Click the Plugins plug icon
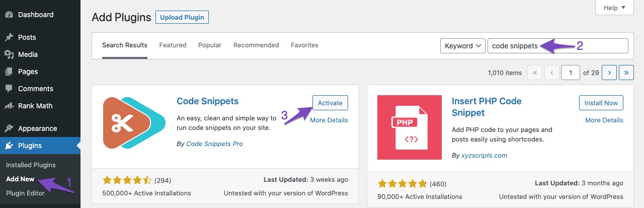This screenshot has height=208, width=644. [9, 146]
